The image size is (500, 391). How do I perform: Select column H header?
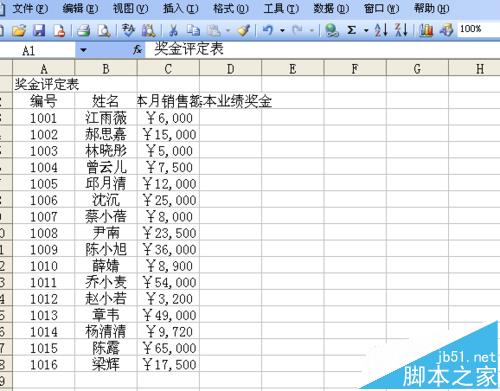tap(475, 68)
